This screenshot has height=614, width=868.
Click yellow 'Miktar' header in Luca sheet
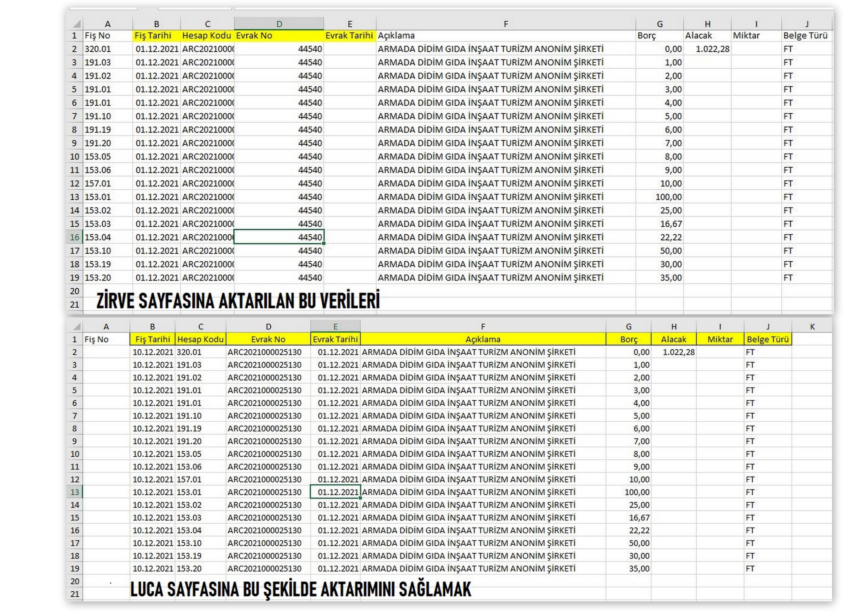click(x=720, y=339)
